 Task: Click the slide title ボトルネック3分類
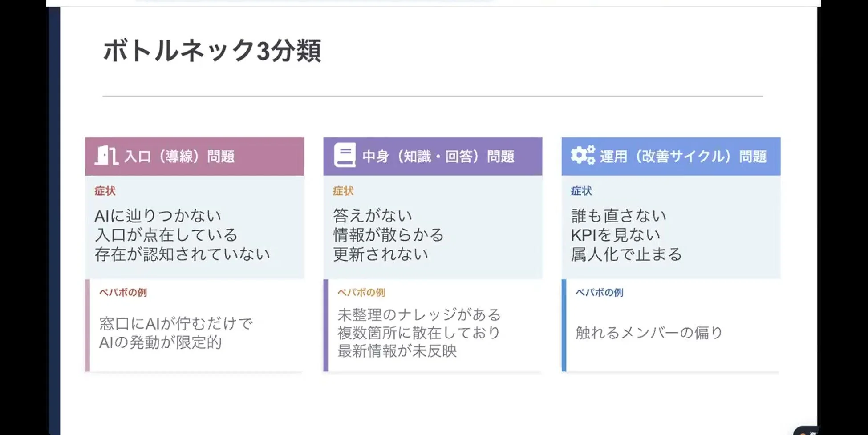[212, 51]
